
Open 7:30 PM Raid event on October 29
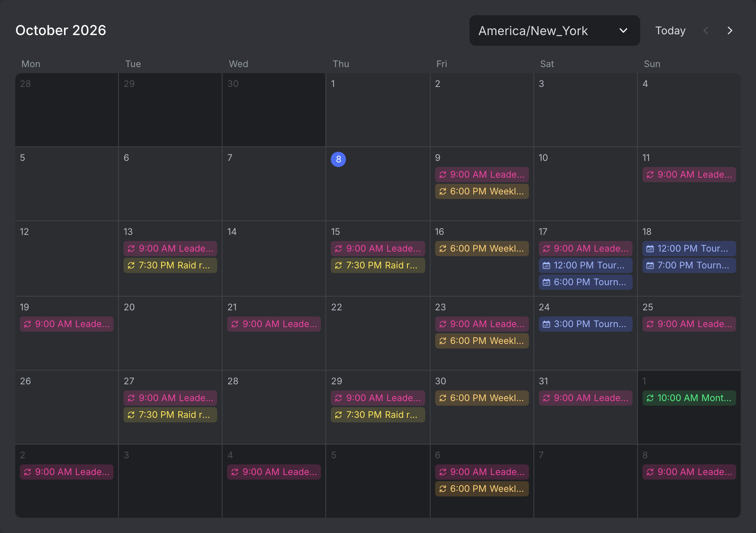pos(378,415)
